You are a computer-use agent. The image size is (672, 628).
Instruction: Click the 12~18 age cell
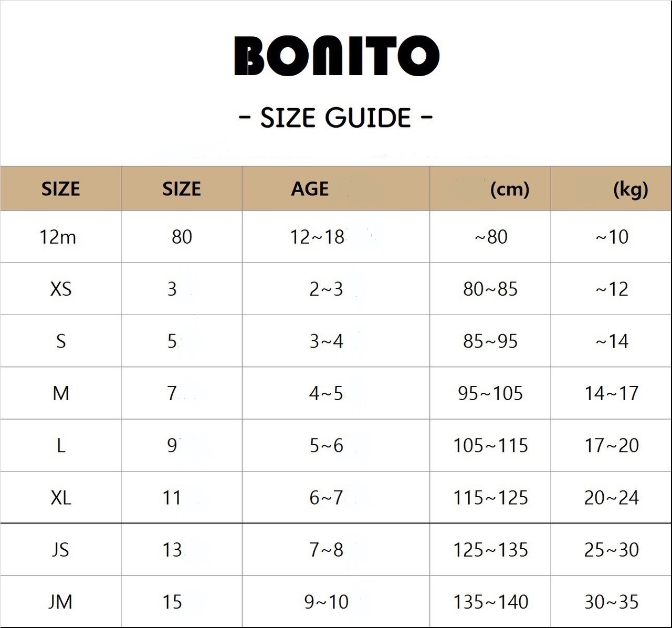click(x=318, y=237)
